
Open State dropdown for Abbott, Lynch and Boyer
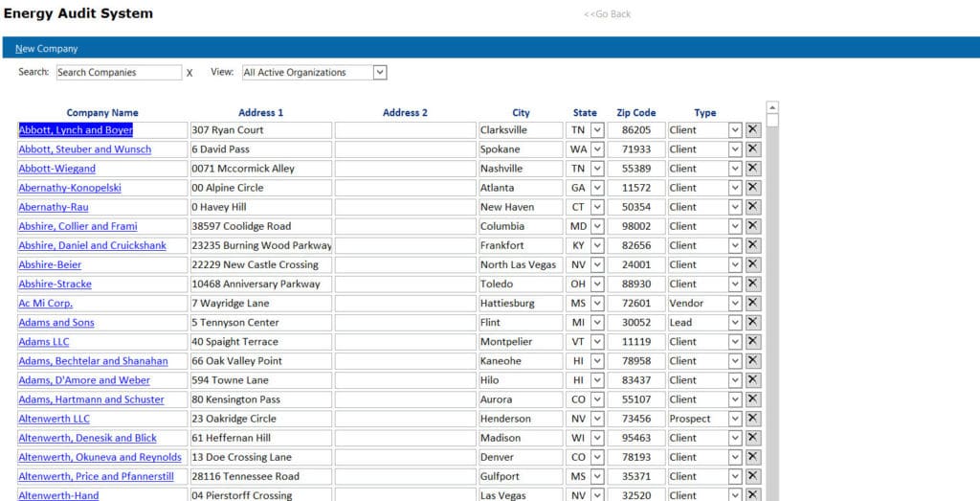[597, 130]
